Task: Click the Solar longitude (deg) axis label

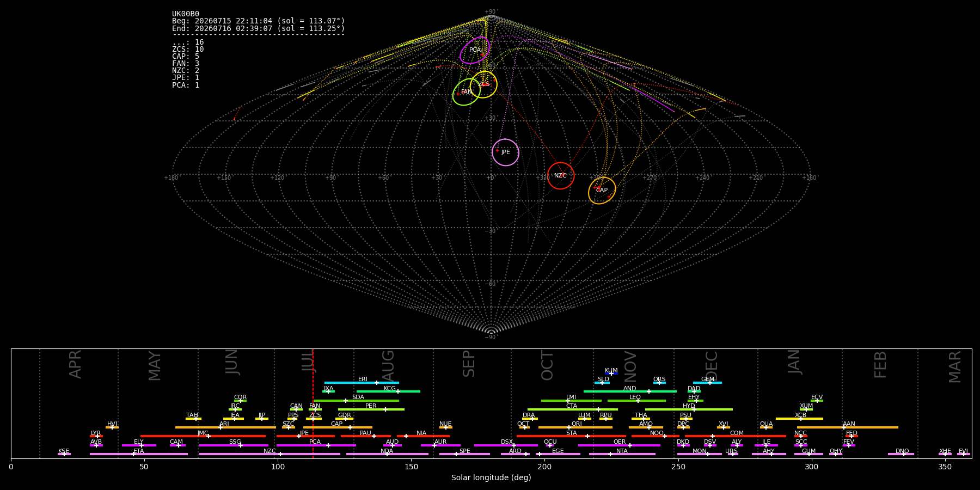Action: click(x=491, y=478)
